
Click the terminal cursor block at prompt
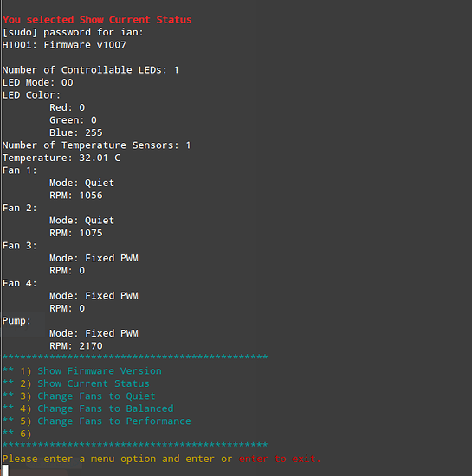(5, 470)
